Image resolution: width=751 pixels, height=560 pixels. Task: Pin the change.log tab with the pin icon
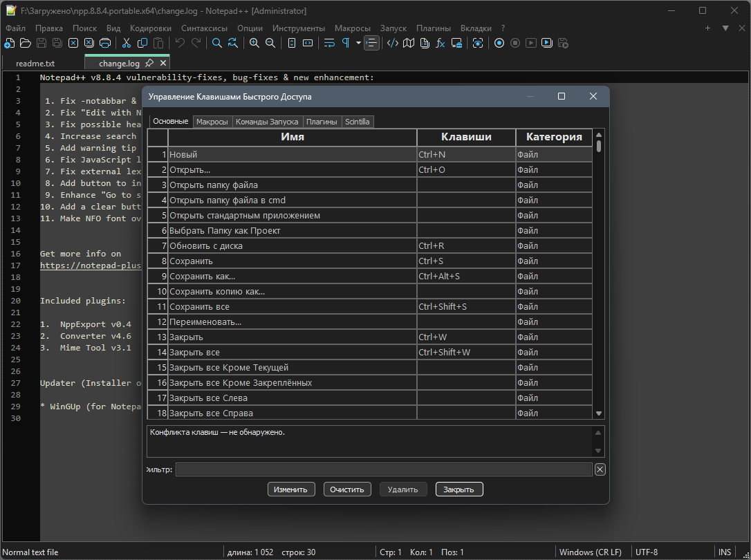tap(149, 63)
